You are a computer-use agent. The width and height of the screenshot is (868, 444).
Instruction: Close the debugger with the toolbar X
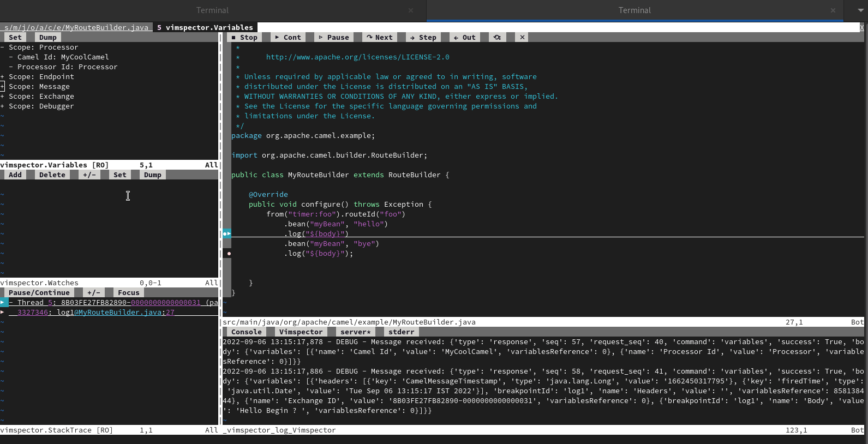[522, 37]
